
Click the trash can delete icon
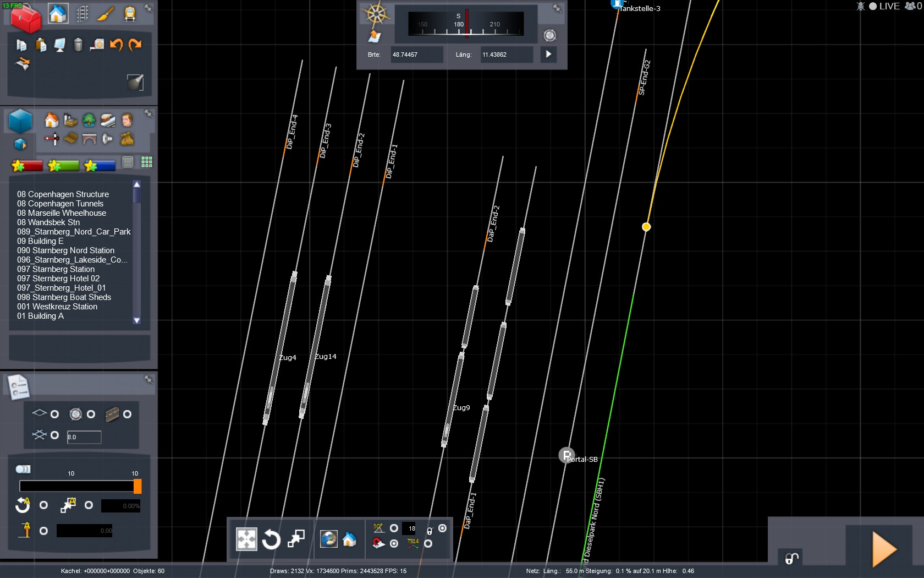tap(78, 45)
